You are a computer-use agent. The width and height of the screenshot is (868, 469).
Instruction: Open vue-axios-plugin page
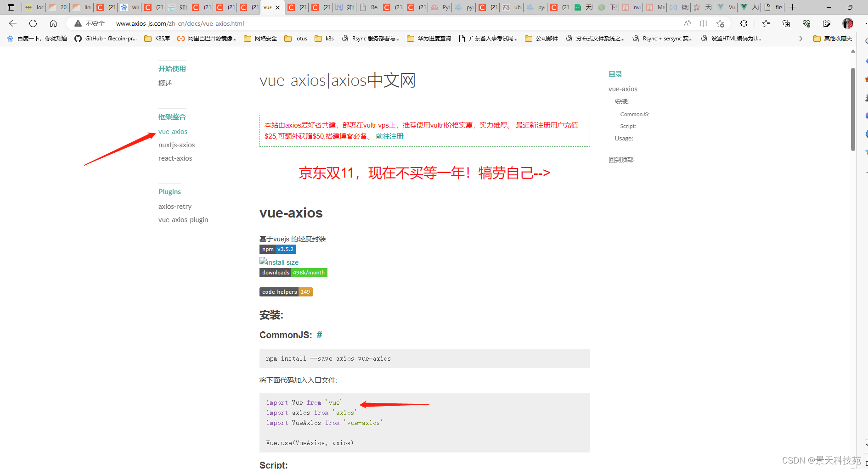[x=183, y=220]
